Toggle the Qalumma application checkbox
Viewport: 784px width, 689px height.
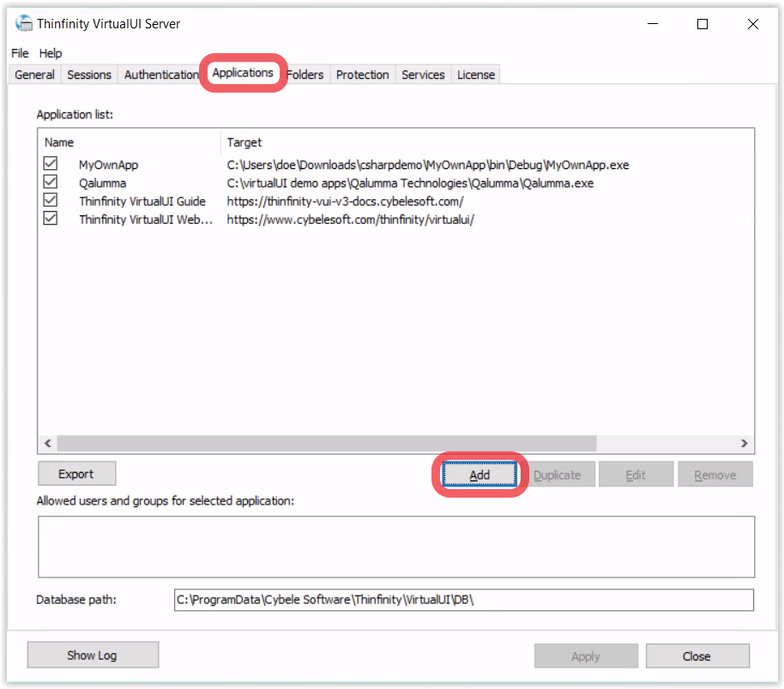(51, 182)
